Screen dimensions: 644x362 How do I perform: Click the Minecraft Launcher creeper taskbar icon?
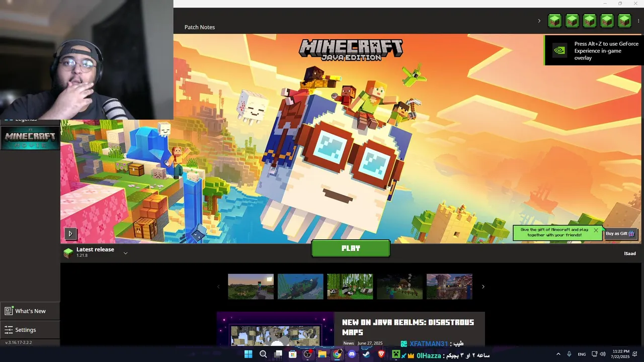pos(396,354)
